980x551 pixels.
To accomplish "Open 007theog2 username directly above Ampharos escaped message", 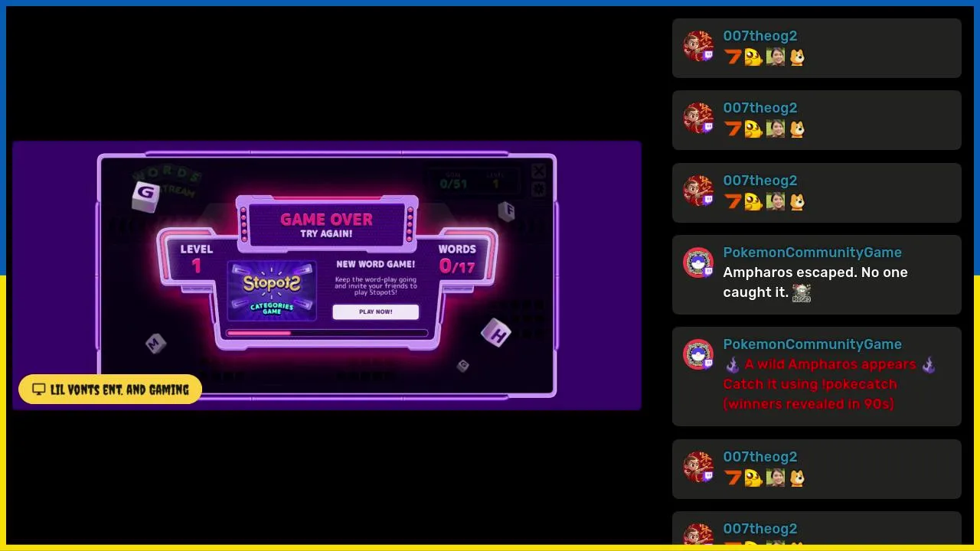I will (760, 181).
